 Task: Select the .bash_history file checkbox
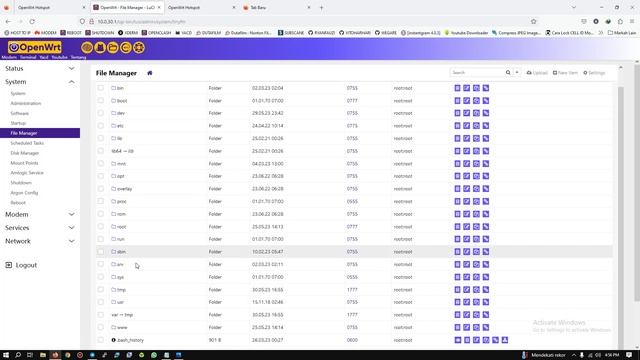click(x=100, y=340)
